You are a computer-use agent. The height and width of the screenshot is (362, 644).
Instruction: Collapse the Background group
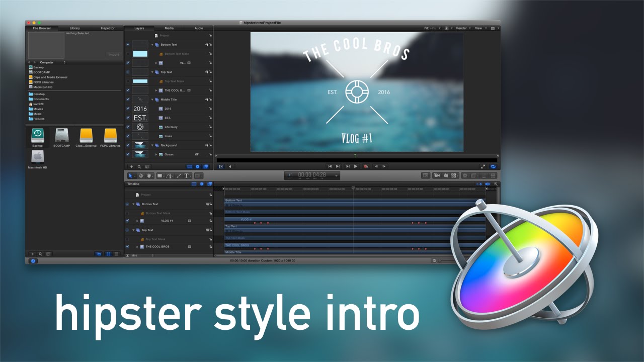tap(152, 145)
